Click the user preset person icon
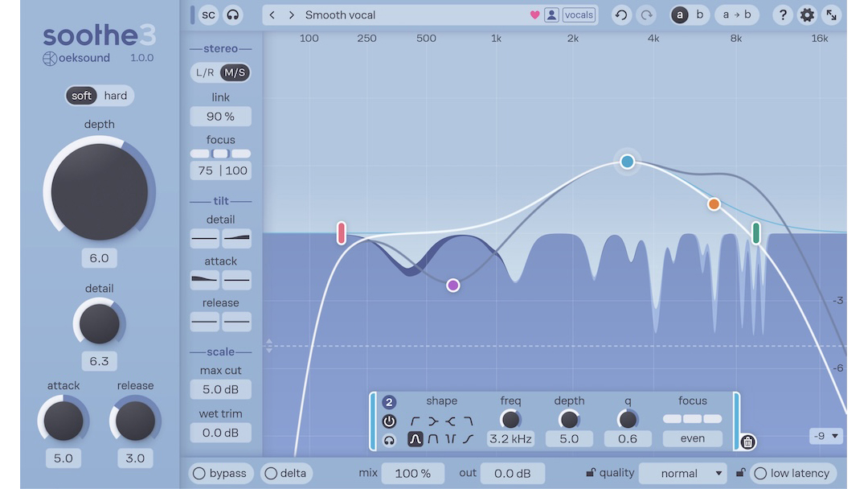Viewport: 868px width, 489px height. [x=551, y=15]
